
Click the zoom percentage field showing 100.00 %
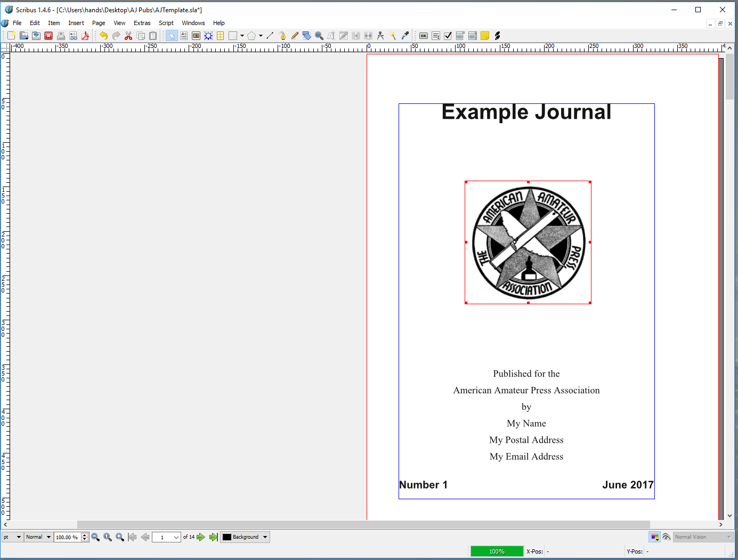point(67,537)
